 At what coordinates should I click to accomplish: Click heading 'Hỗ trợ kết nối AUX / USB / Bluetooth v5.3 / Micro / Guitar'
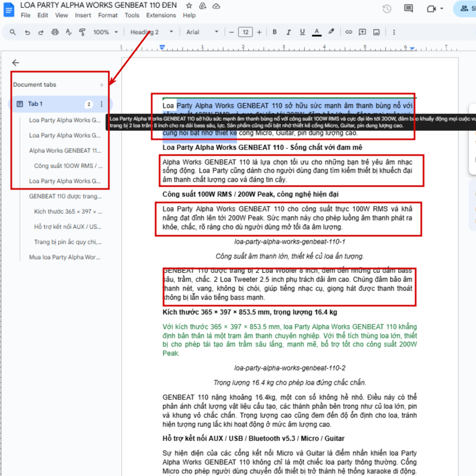(253, 438)
